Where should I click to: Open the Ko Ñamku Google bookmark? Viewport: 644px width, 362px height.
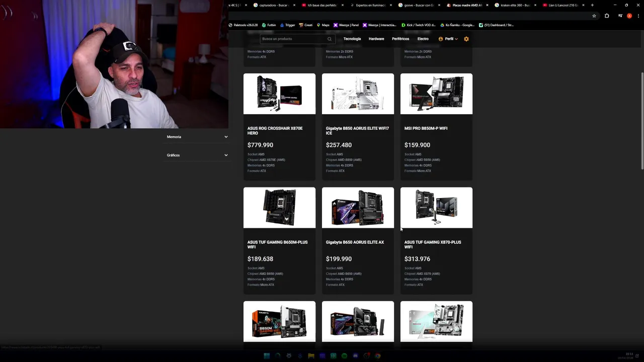(458, 25)
